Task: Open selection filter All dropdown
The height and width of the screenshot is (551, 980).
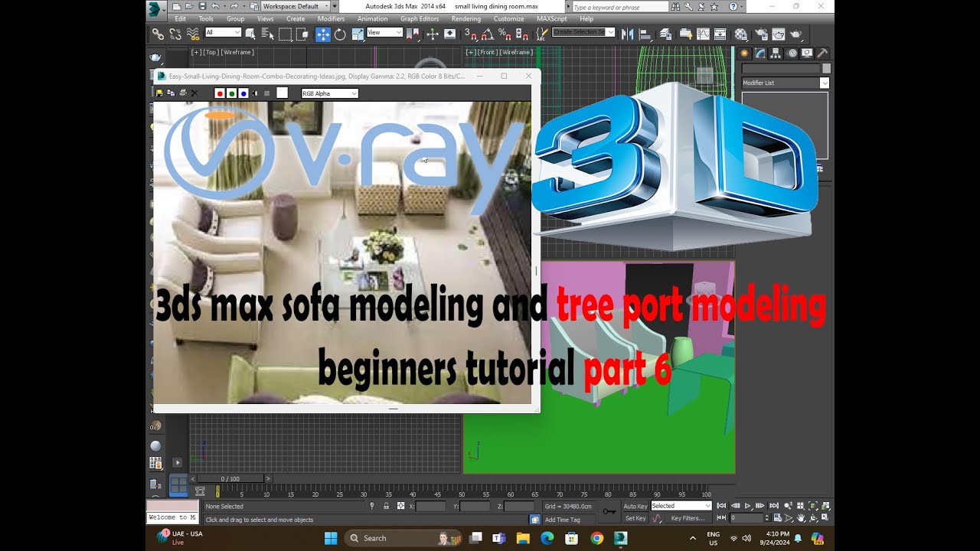Action: click(223, 32)
